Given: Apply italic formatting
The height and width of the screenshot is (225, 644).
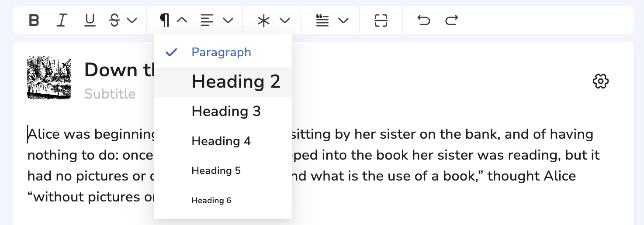Looking at the screenshot, I should [62, 20].
